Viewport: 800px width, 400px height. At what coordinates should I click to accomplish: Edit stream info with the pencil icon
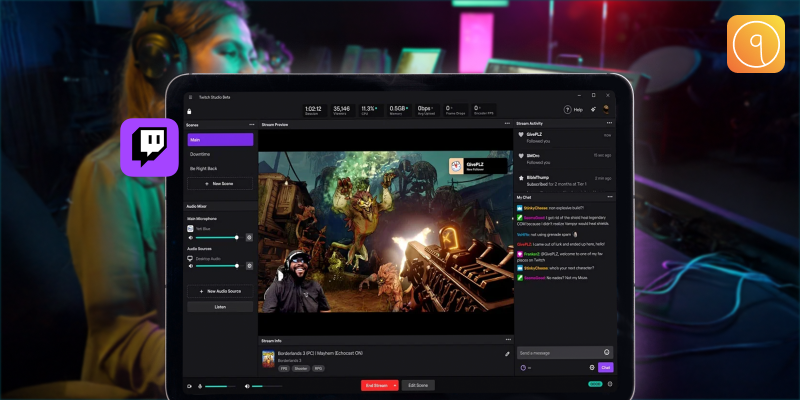click(507, 354)
